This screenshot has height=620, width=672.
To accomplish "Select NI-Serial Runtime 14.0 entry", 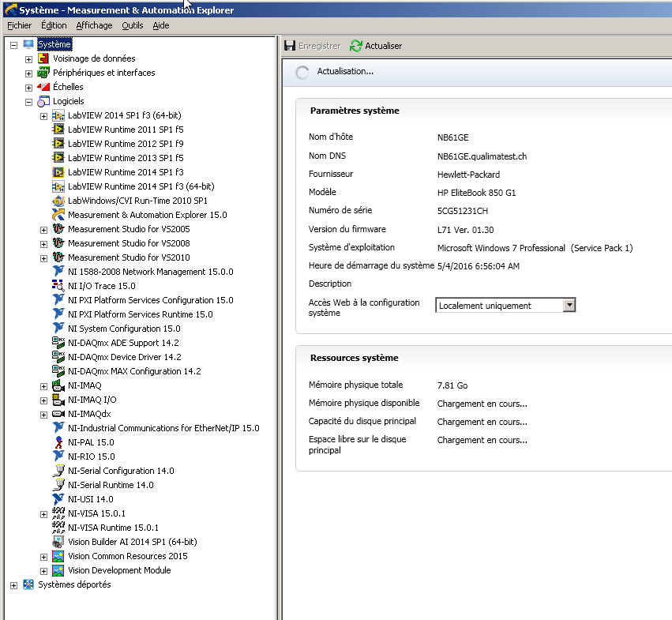I will (111, 485).
